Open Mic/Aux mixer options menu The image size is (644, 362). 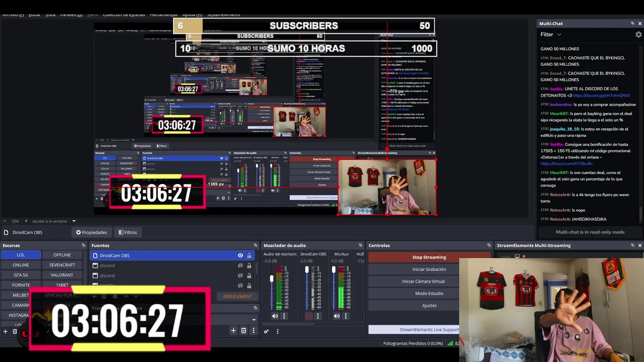346,316
